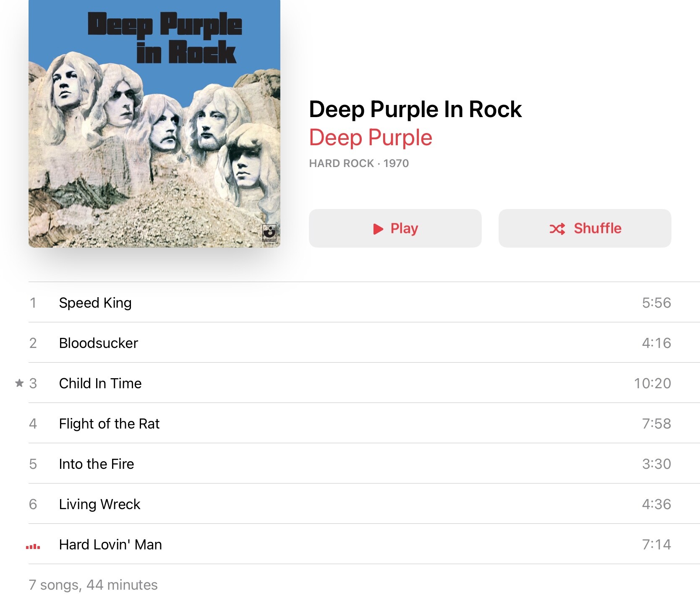Click the Harvest label logo on cover
This screenshot has width=700, height=596.
tap(269, 233)
